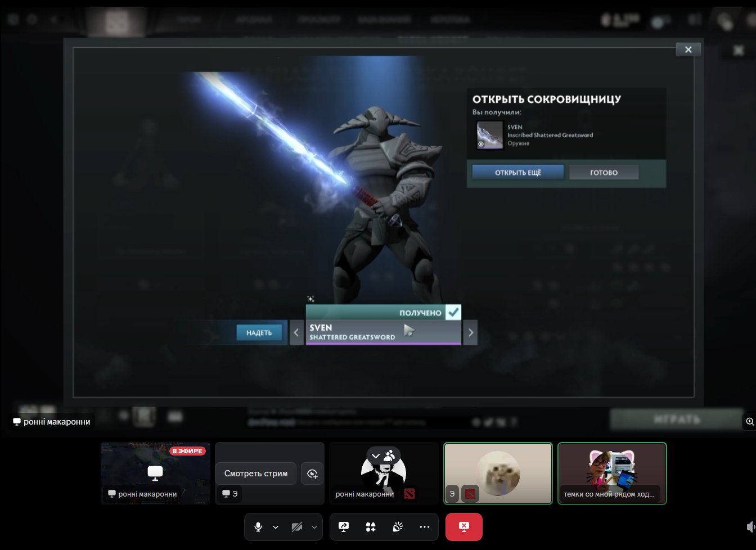Close the treasure dialog with X

click(x=688, y=49)
